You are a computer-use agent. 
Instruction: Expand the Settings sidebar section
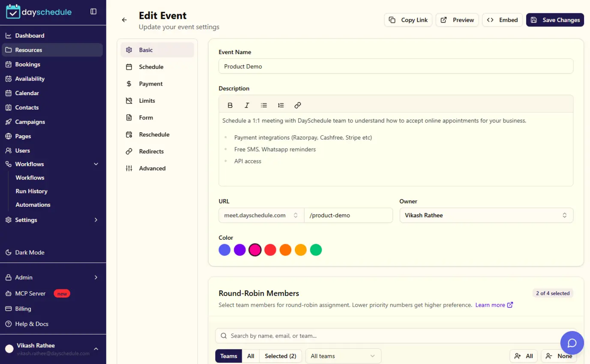52,220
